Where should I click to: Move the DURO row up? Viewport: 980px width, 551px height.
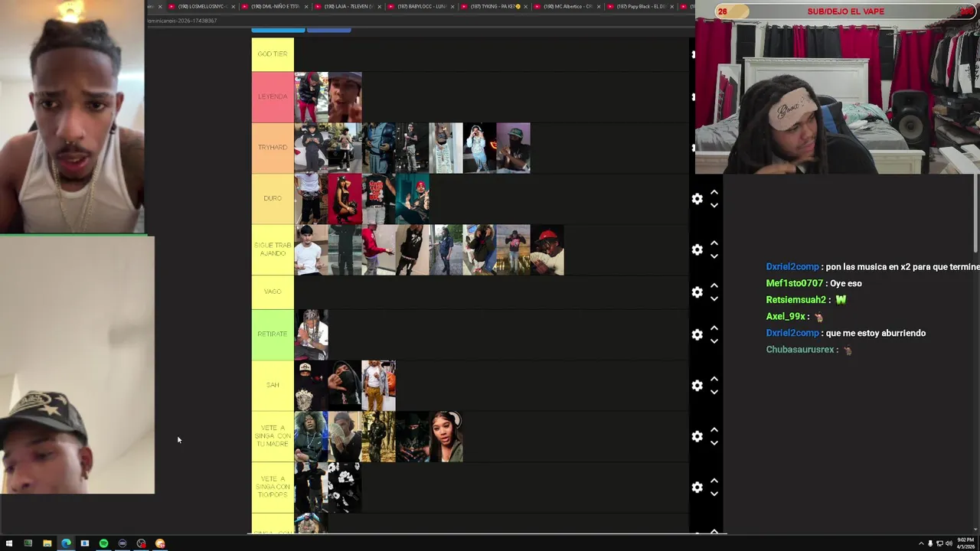click(x=714, y=193)
